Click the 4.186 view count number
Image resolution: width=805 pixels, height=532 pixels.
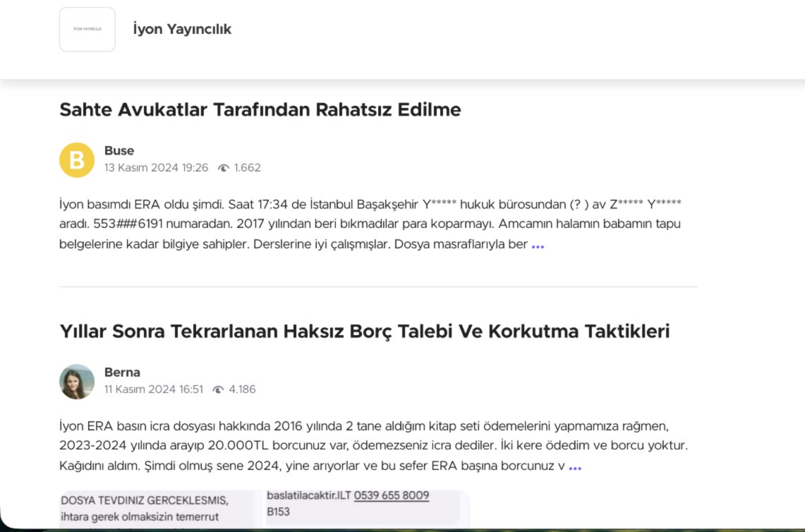pyautogui.click(x=242, y=389)
